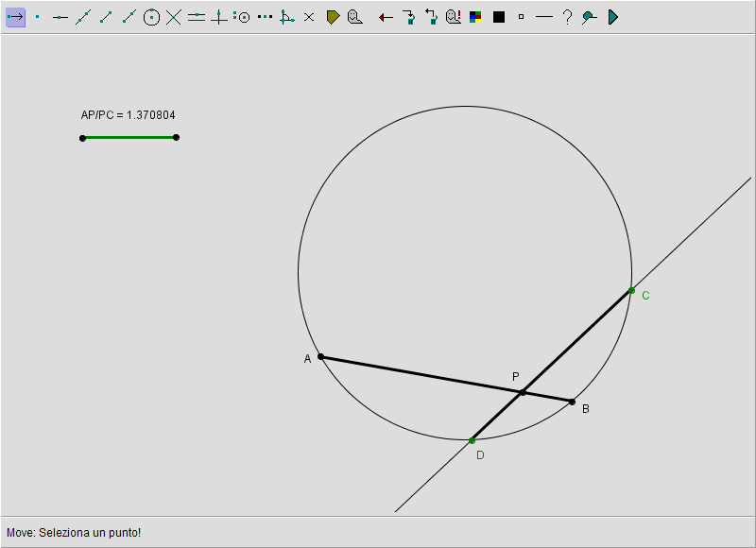The height and width of the screenshot is (548, 756).
Task: Click the AP/PC = 1.370804 text
Action: click(x=128, y=115)
